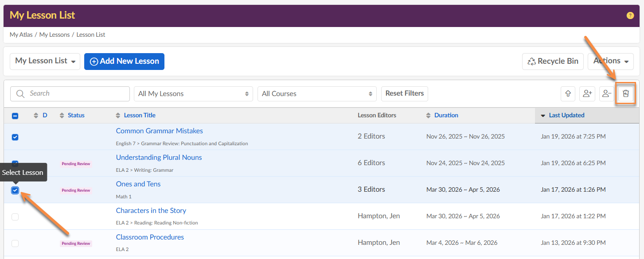Viewport: 644px width, 259px height.
Task: Click the upload arrow icon button
Action: (568, 93)
